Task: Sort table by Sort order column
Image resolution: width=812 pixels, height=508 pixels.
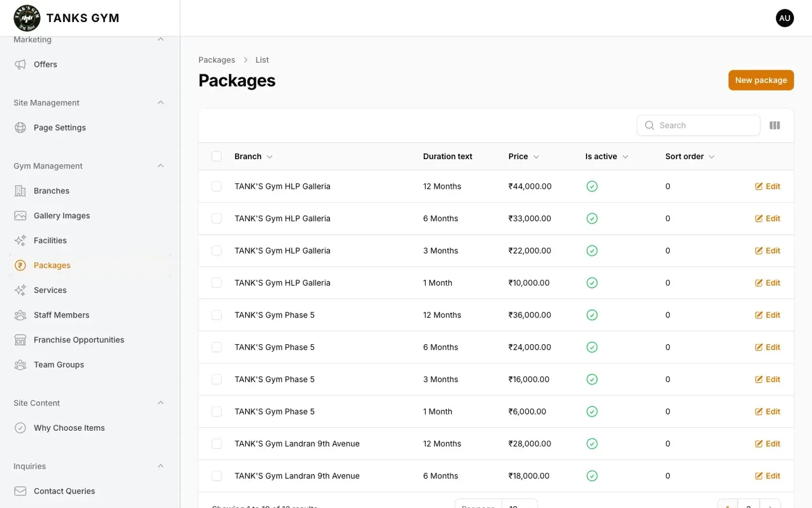Action: click(x=690, y=157)
